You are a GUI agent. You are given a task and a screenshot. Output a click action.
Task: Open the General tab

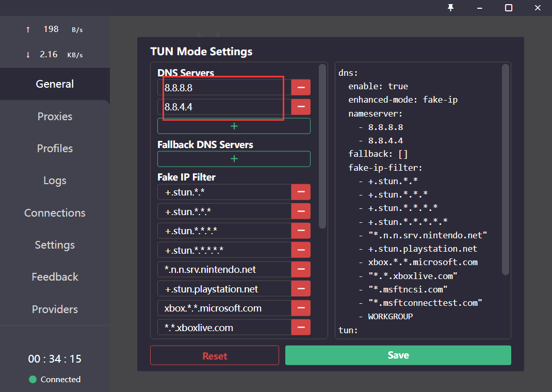coord(55,84)
